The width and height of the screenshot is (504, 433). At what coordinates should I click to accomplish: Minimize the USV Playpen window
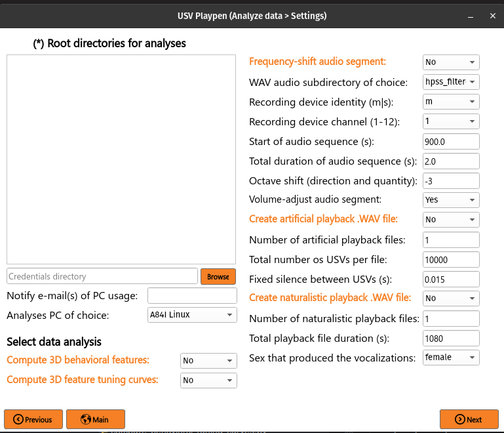pyautogui.click(x=471, y=16)
